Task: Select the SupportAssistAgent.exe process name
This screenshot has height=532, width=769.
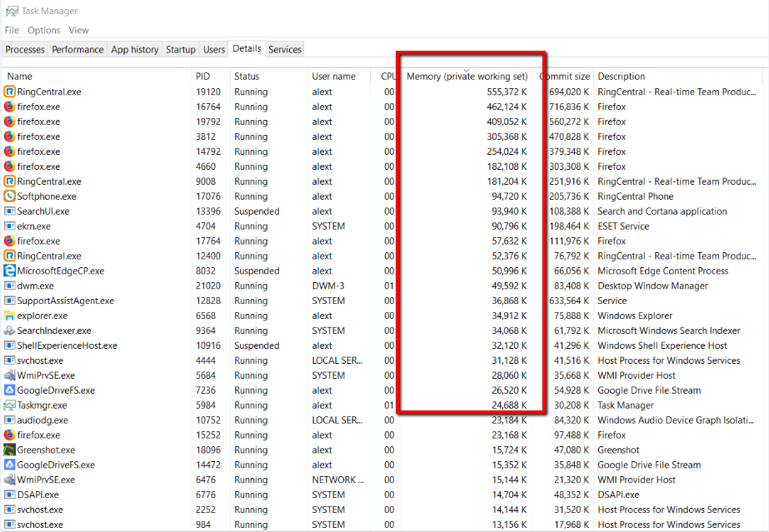Action: click(66, 301)
